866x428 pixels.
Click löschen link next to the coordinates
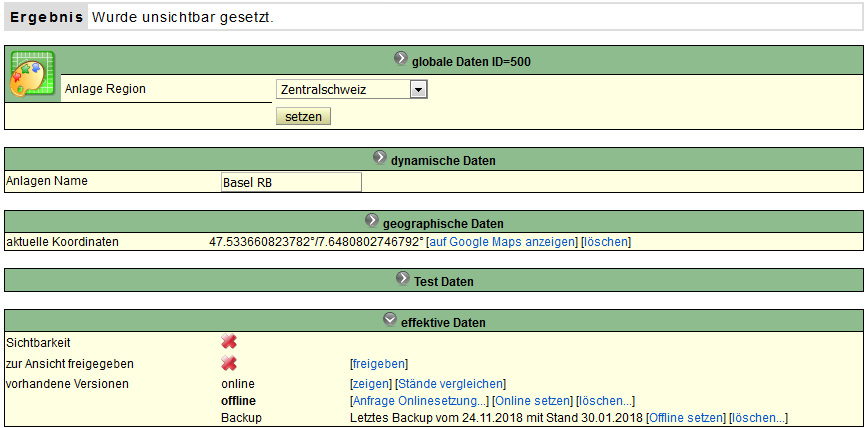click(606, 242)
